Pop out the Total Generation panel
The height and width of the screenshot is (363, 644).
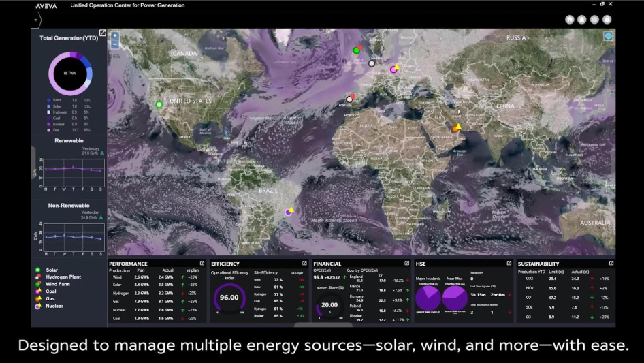(x=102, y=33)
